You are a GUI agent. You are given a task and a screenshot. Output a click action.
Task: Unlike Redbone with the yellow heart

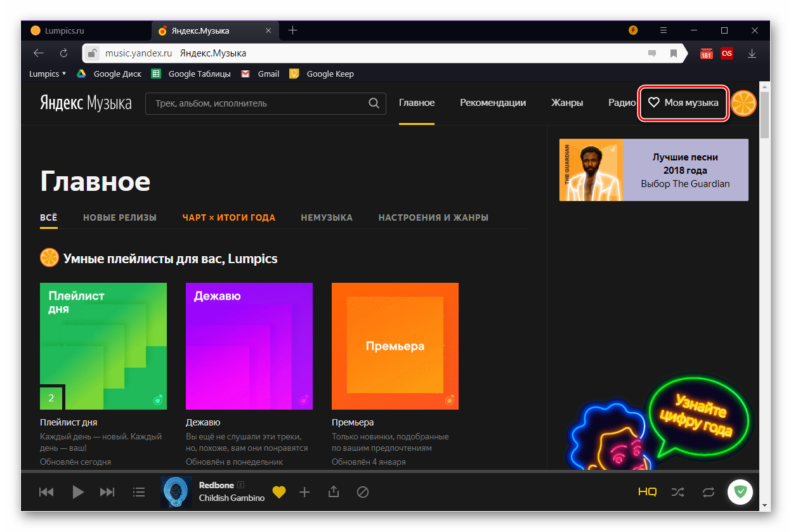[x=278, y=492]
